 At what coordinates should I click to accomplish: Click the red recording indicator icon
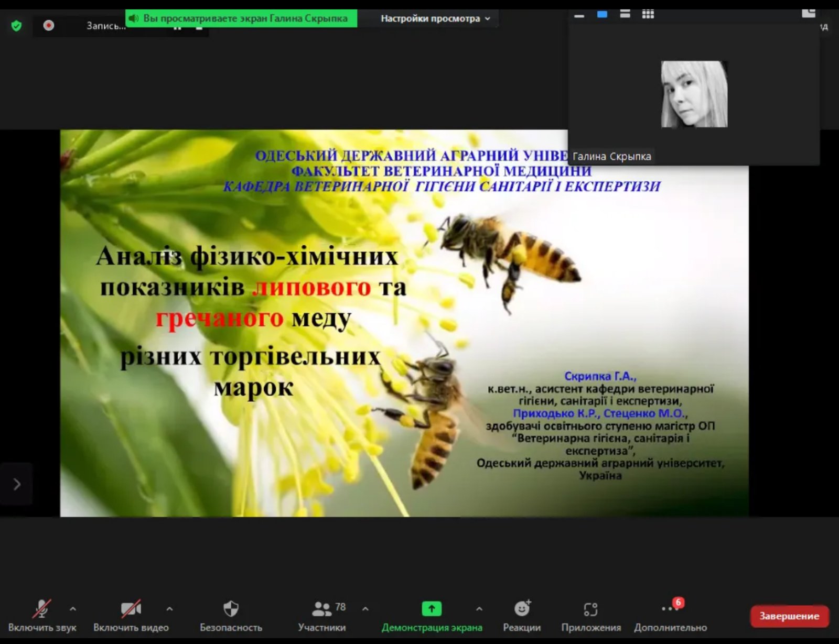(49, 25)
